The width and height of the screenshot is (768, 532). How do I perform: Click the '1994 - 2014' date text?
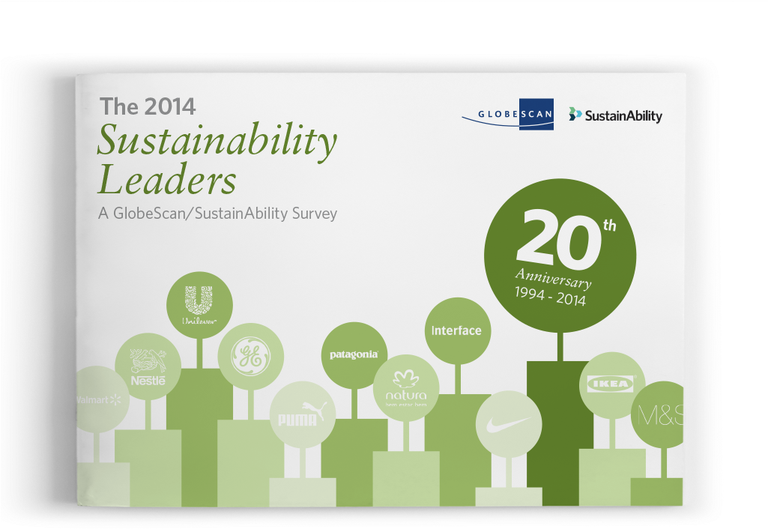coord(550,296)
